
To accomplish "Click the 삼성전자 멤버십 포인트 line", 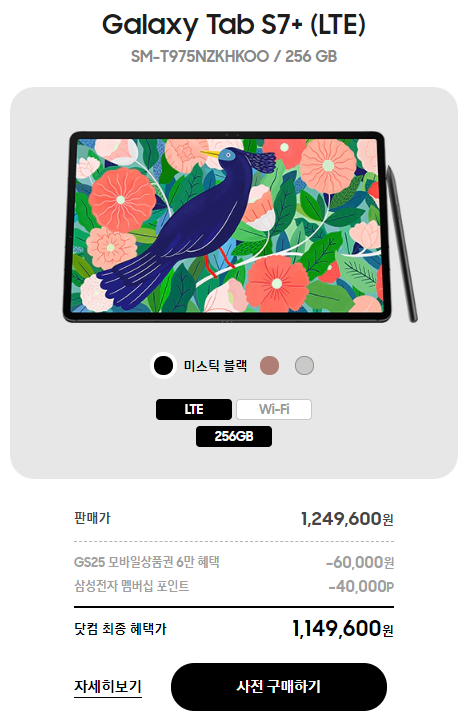I will pos(132,586).
